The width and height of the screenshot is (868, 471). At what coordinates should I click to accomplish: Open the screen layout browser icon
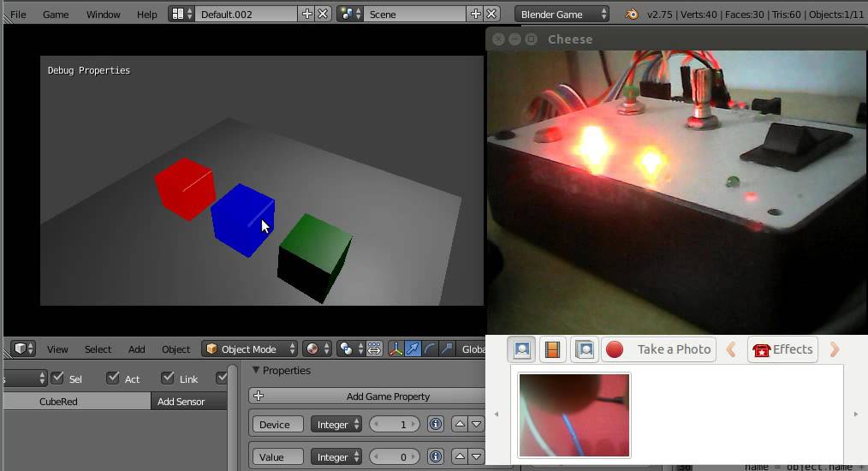coord(181,14)
